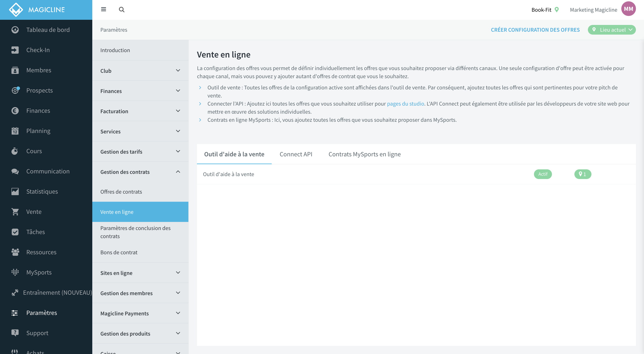Open the search magnifier icon
This screenshot has height=354, width=644.
pyautogui.click(x=121, y=9)
